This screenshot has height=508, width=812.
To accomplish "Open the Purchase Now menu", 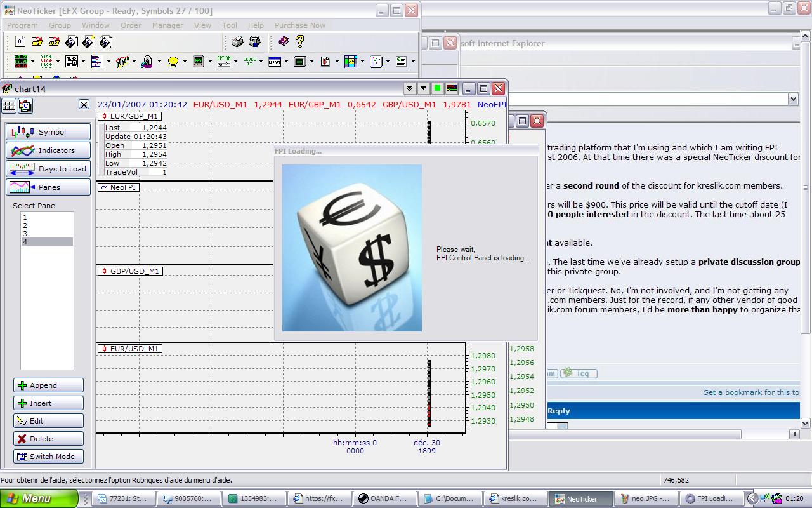I will pyautogui.click(x=299, y=25).
